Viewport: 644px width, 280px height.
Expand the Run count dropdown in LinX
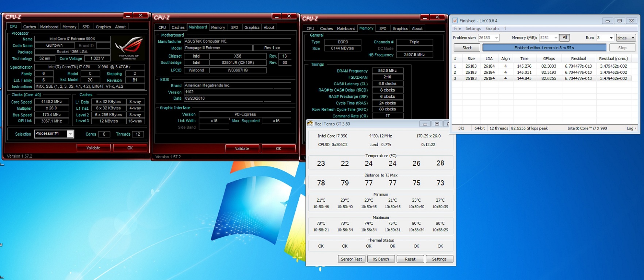(611, 38)
